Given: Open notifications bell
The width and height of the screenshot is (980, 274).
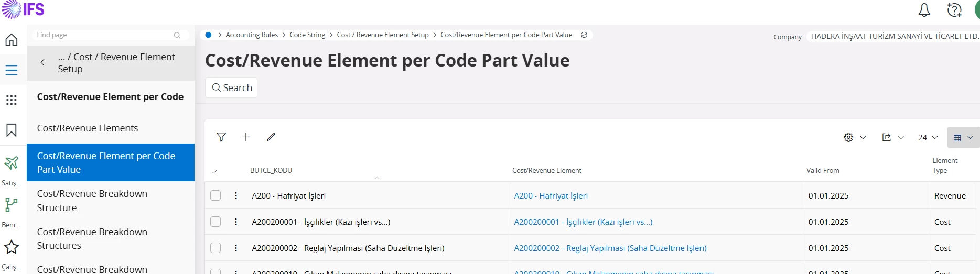Looking at the screenshot, I should (924, 10).
